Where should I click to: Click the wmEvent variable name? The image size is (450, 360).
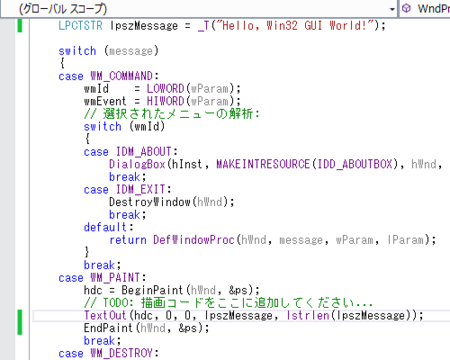tap(105, 101)
